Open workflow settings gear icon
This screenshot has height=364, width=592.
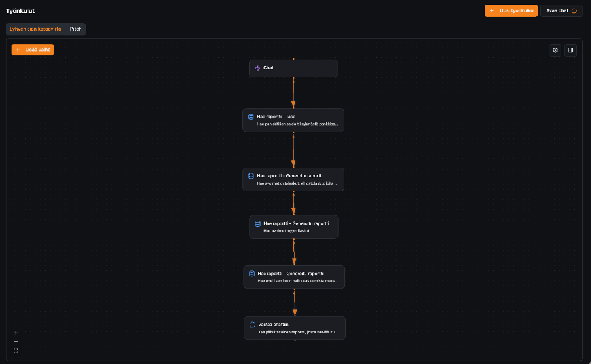(555, 50)
